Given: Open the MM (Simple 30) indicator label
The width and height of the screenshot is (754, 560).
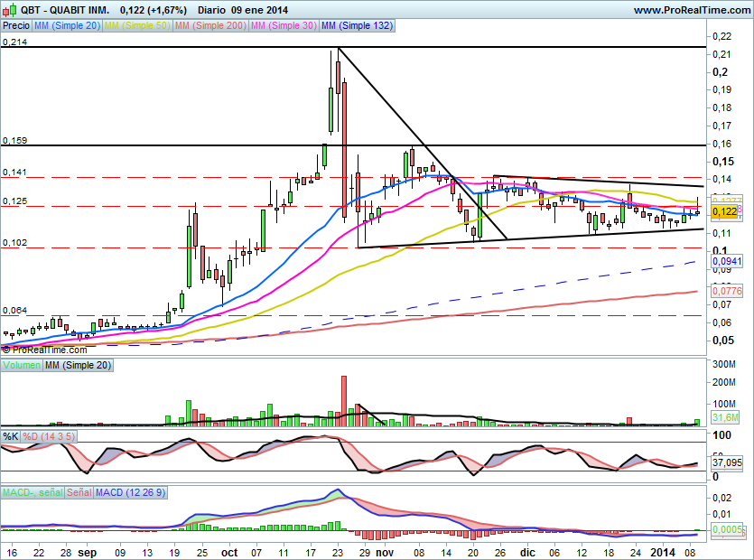Looking at the screenshot, I should click(282, 26).
